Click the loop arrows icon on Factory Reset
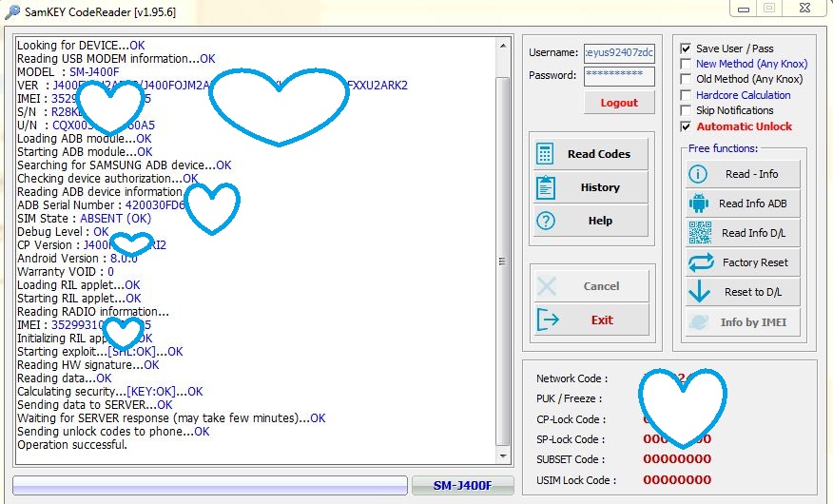This screenshot has height=504, width=833. click(701, 262)
